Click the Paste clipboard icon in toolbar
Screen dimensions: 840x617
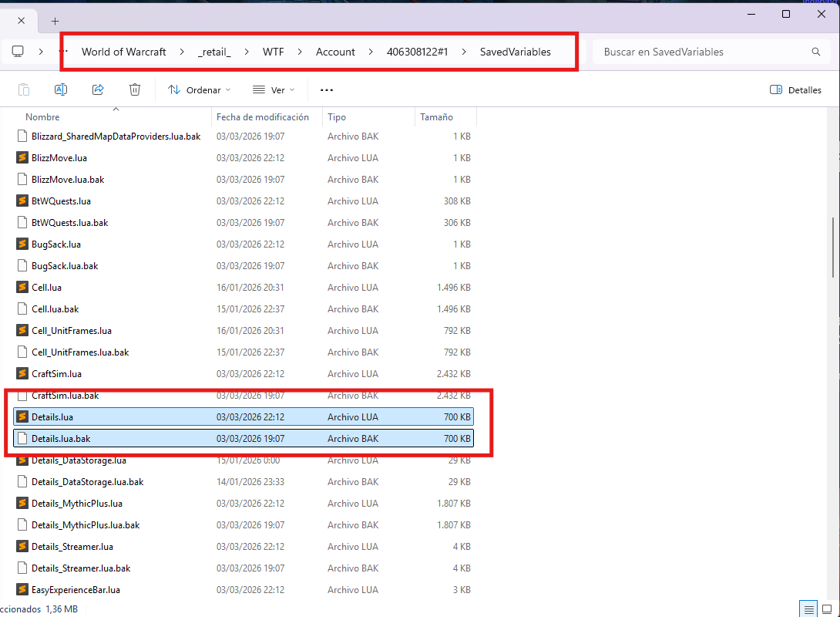tap(24, 89)
